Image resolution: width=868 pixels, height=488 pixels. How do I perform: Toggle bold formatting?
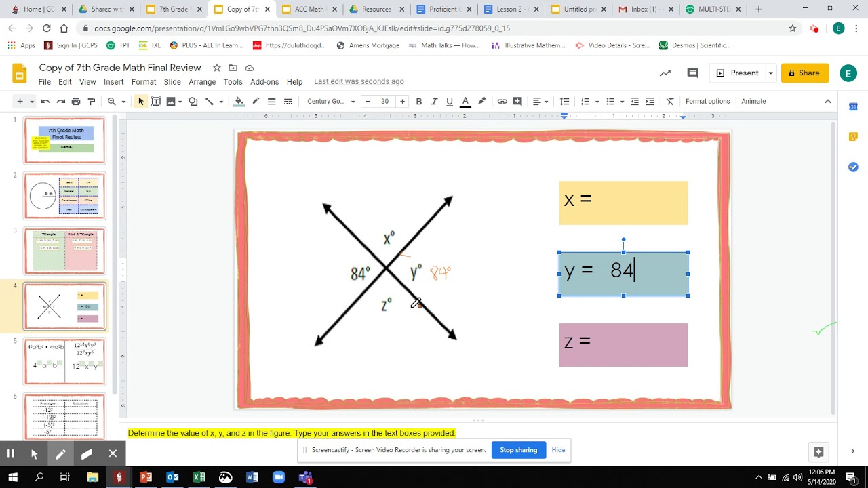(419, 102)
